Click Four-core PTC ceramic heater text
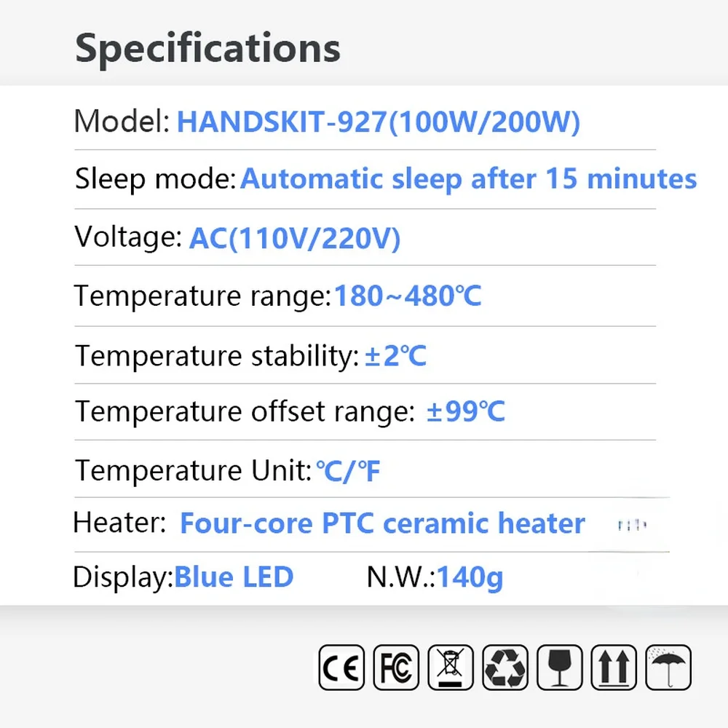 pyautogui.click(x=382, y=523)
